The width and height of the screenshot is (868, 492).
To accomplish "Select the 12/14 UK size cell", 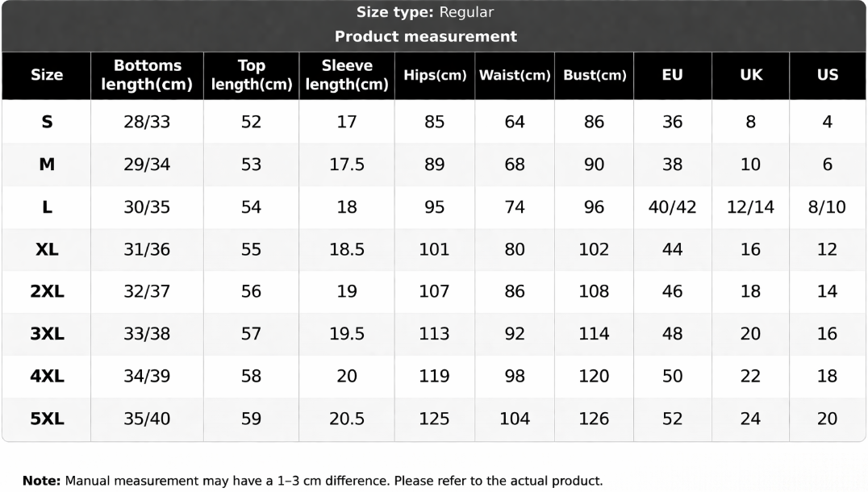I will 750,207.
